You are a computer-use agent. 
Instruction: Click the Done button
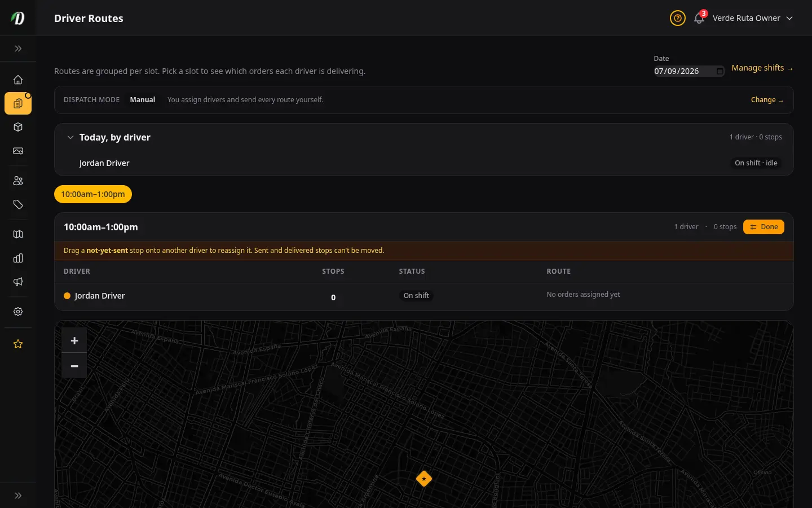coord(764,227)
